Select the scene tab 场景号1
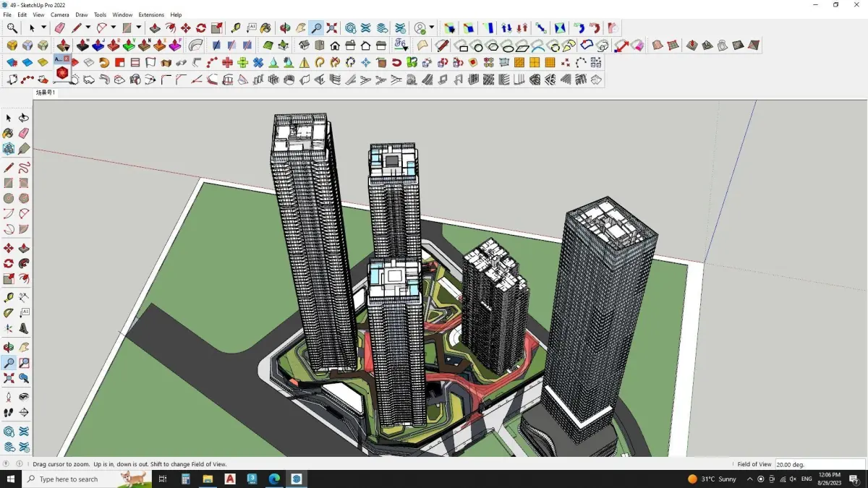 coord(46,93)
